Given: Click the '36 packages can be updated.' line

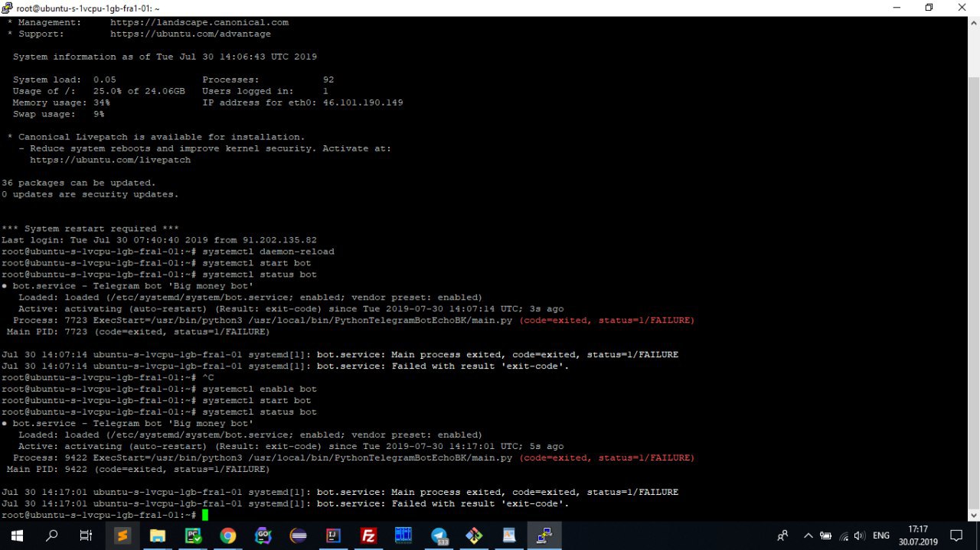Looking at the screenshot, I should [78, 183].
